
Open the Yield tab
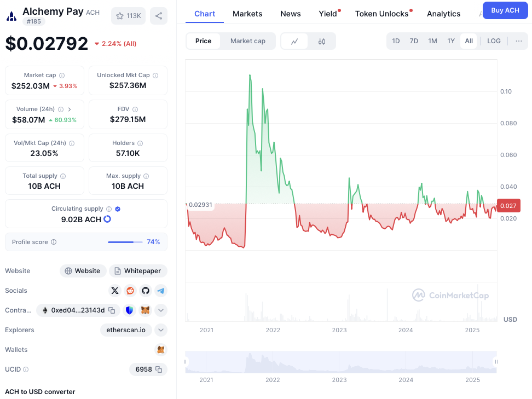tap(328, 14)
